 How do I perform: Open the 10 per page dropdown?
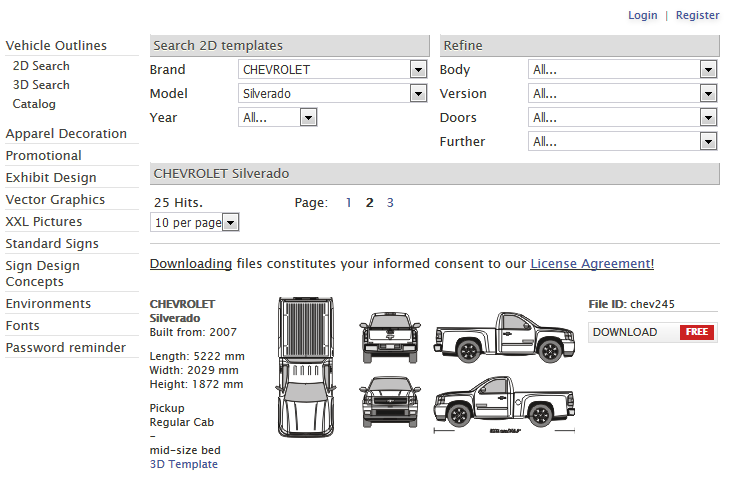tap(195, 223)
